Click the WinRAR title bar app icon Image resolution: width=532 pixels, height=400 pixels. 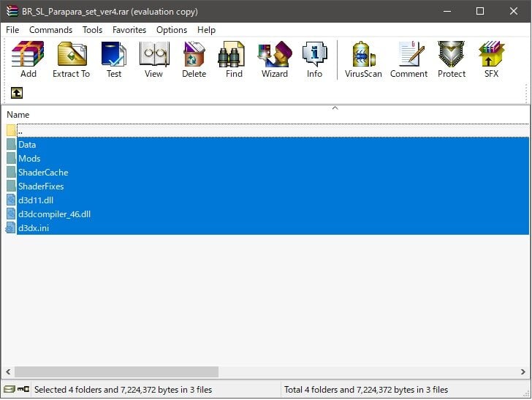click(12, 11)
